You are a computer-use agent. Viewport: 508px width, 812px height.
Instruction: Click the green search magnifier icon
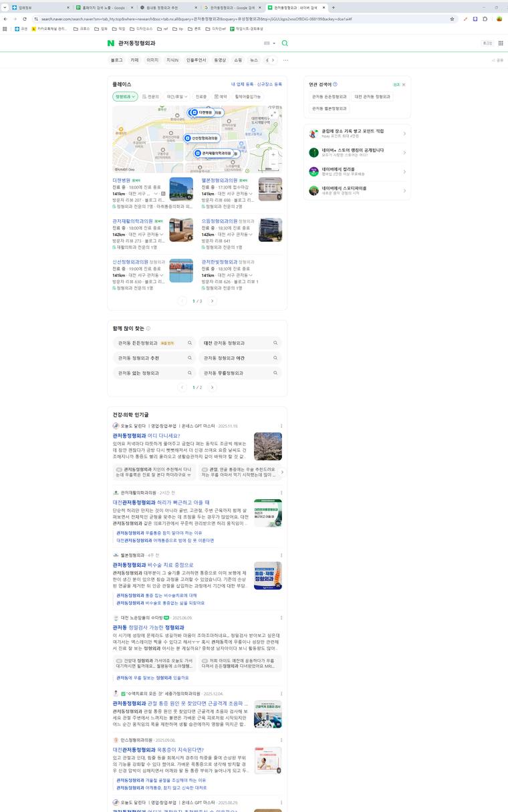coord(285,43)
